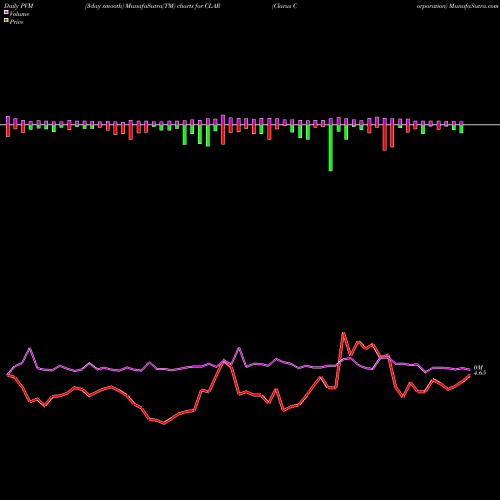
Task: Click the '(3day smooth) MunafaSutra(TM) charts for CLAR' heading
Action: point(152,6)
